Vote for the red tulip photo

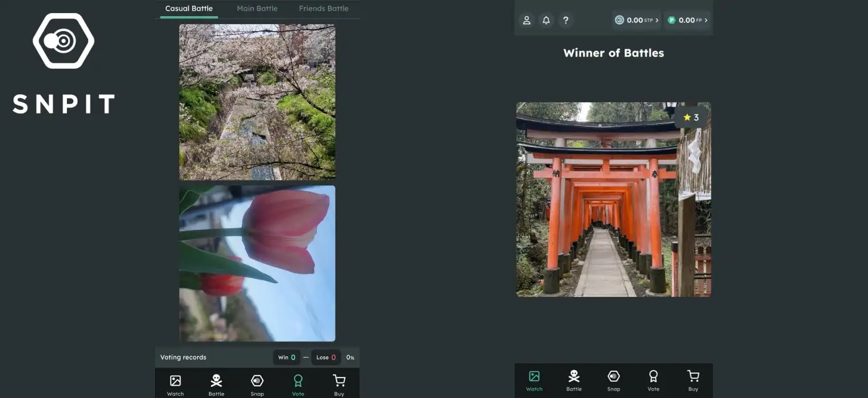(x=257, y=263)
